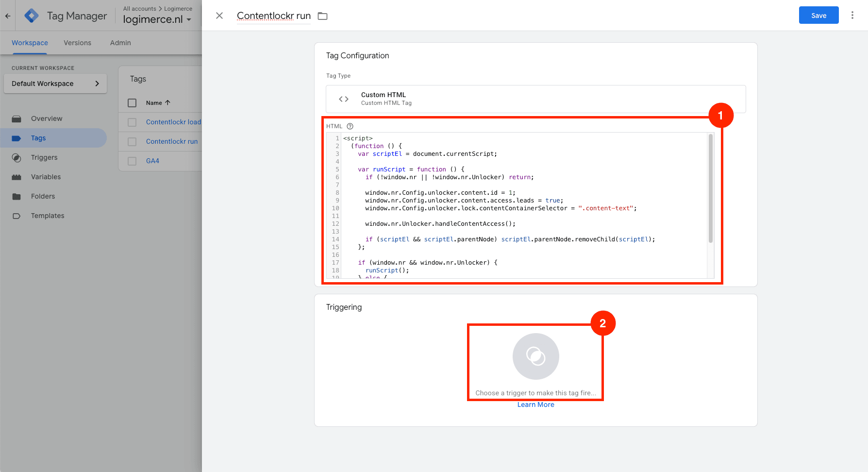Open the Admin tab
Viewport: 868px width, 472px height.
(x=120, y=43)
